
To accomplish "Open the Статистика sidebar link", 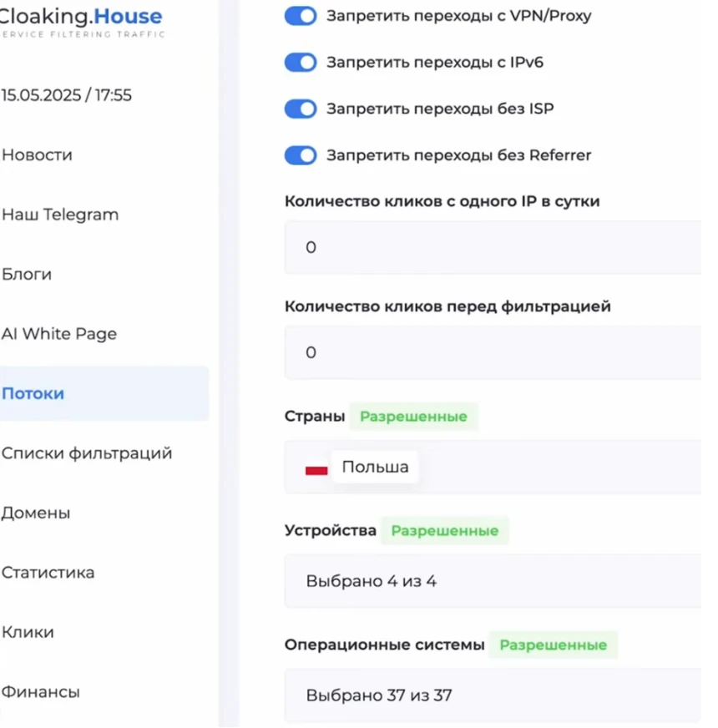I will point(48,573).
